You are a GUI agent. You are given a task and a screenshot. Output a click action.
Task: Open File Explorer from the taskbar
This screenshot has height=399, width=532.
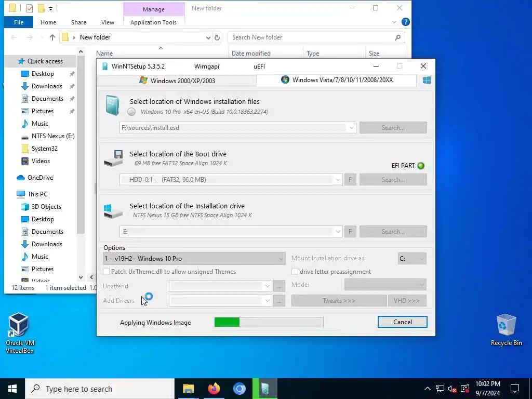[x=188, y=389]
